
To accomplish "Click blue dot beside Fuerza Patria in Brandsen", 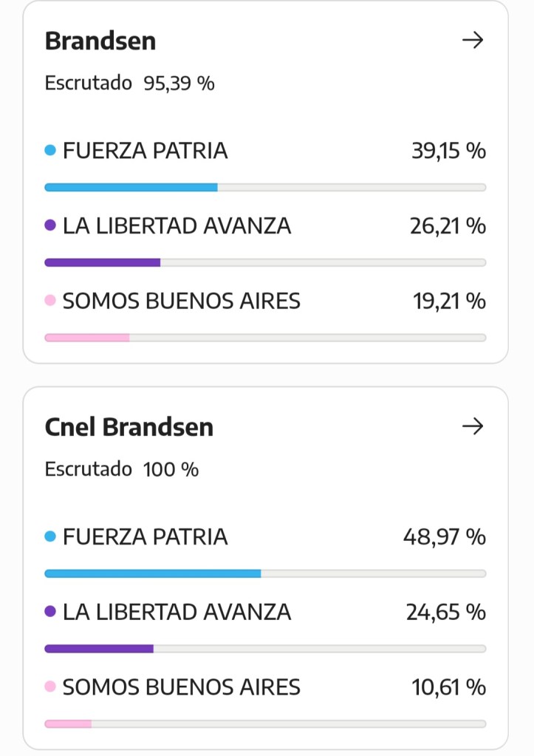I will pos(50,151).
